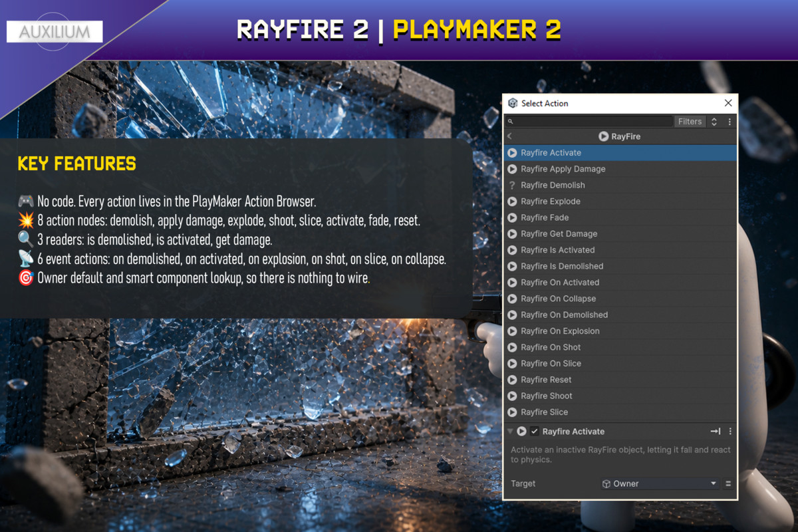Go back using the left chevron beside RayFire
Image resolution: width=798 pixels, height=532 pixels.
(509, 136)
